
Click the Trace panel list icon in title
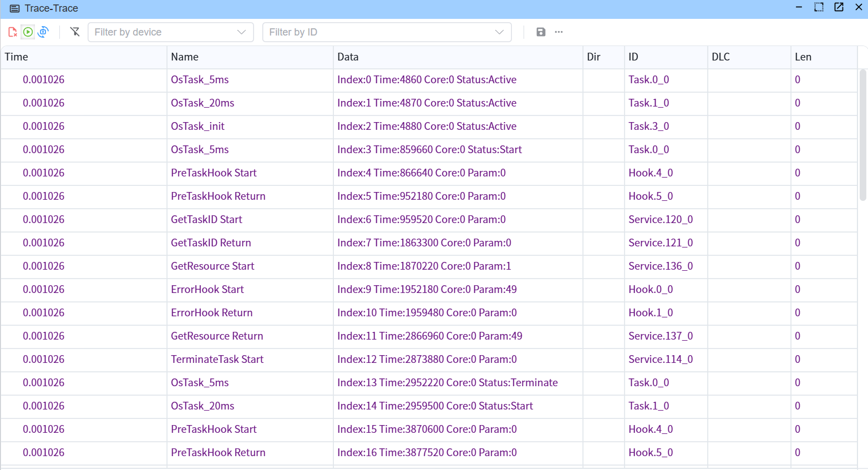point(15,8)
